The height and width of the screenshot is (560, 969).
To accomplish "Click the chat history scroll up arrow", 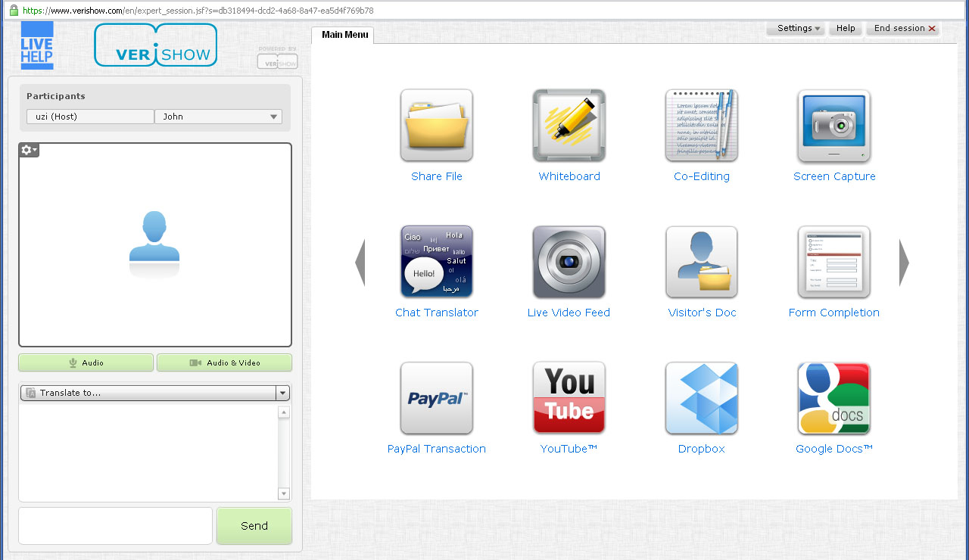I will (284, 412).
